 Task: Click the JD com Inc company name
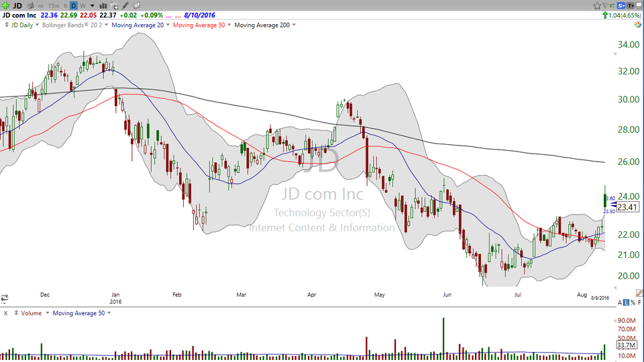click(x=19, y=15)
